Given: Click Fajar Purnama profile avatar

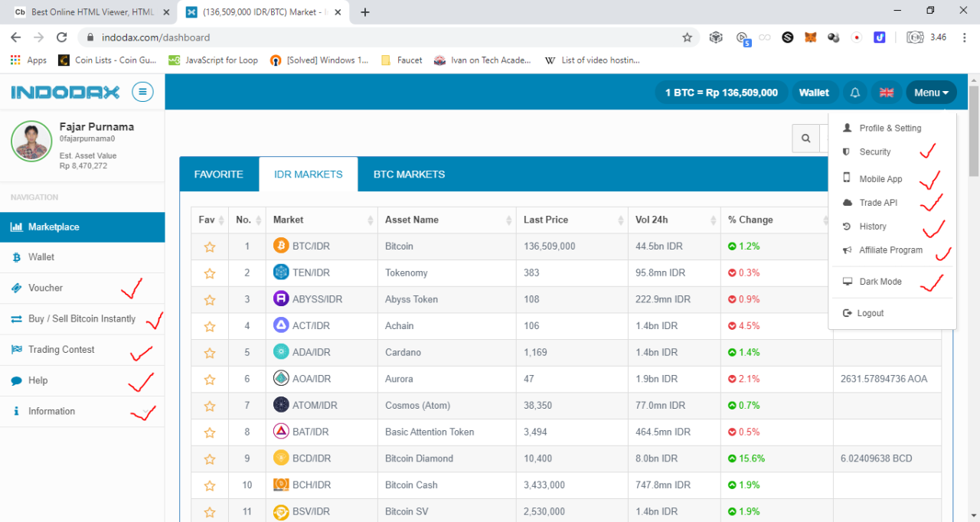Looking at the screenshot, I should click(31, 141).
